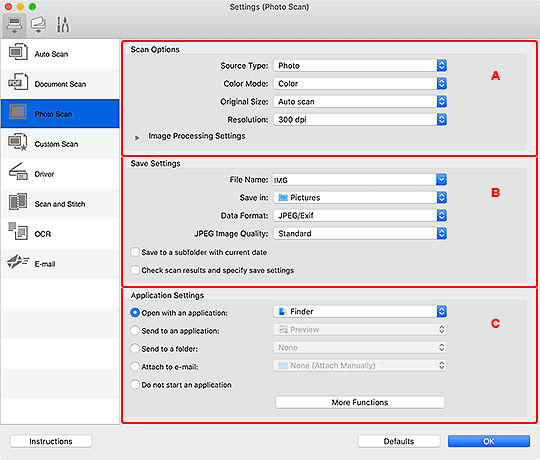
Task: Click the Photo Scan icon
Action: [x=18, y=112]
